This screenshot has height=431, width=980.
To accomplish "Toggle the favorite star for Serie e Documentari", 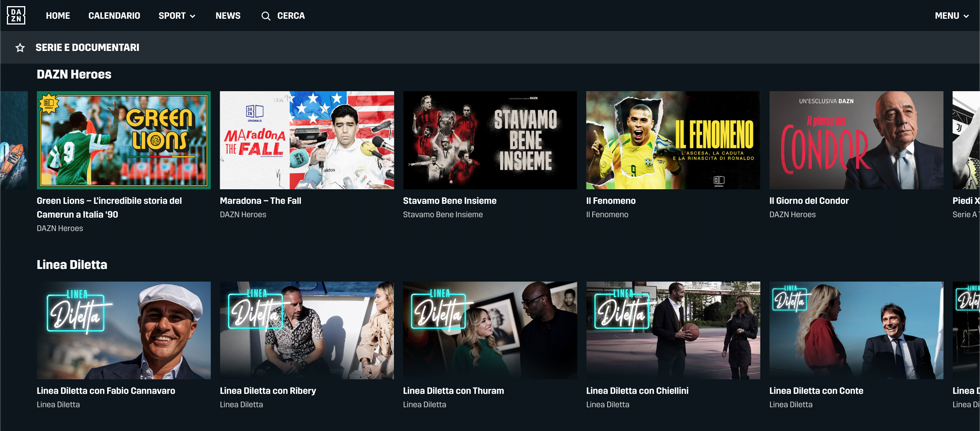I will 20,48.
